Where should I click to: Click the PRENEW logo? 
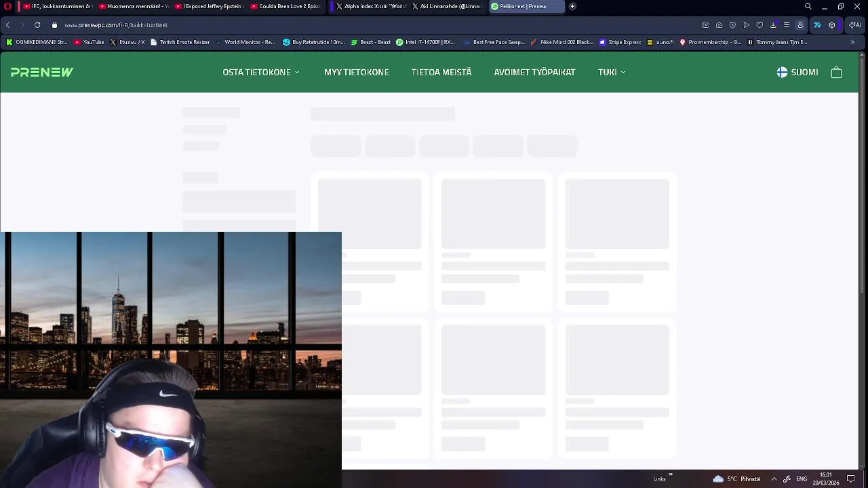tap(42, 72)
